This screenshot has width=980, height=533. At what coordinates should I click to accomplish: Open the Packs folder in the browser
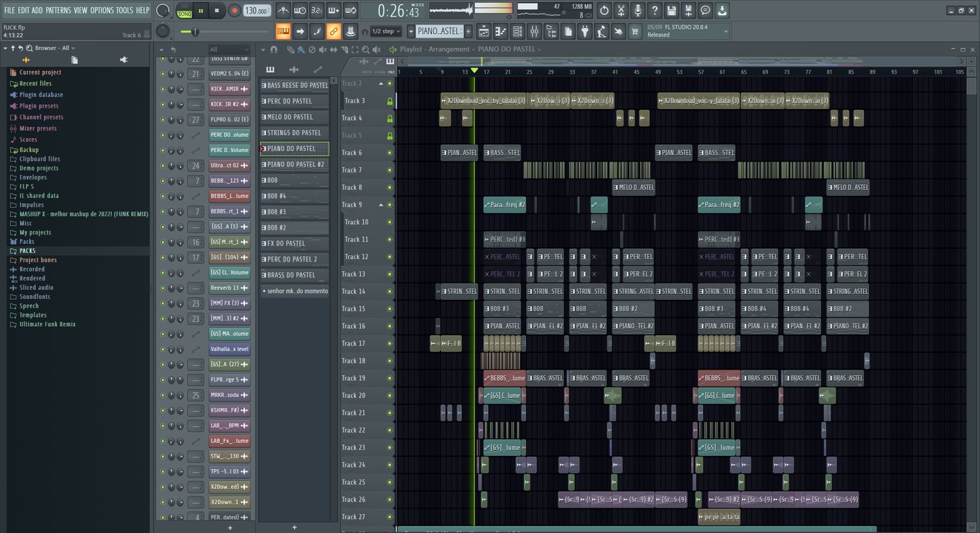click(x=27, y=242)
